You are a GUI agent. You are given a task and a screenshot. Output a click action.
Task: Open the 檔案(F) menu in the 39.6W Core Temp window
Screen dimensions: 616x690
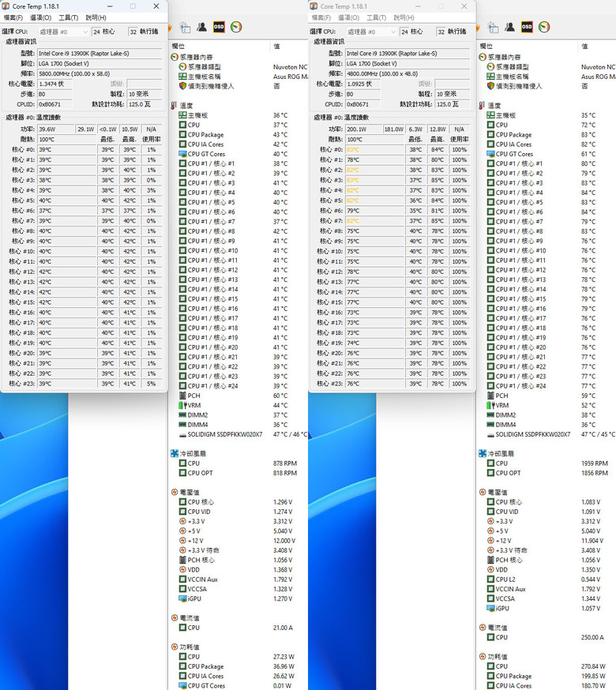13,17
